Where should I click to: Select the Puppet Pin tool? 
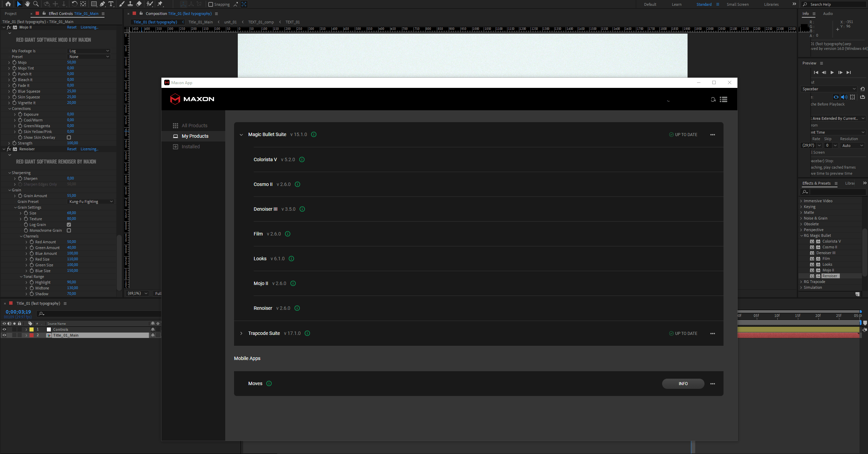(160, 4)
